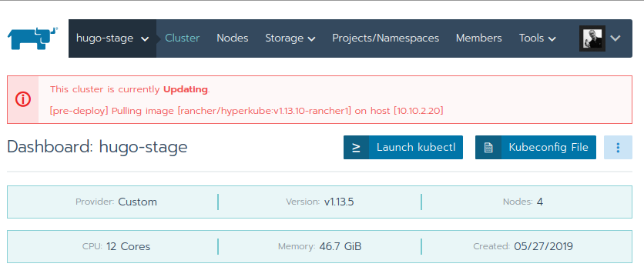
Task: Click the document icon on Kubeconfig File
Action: [x=488, y=147]
